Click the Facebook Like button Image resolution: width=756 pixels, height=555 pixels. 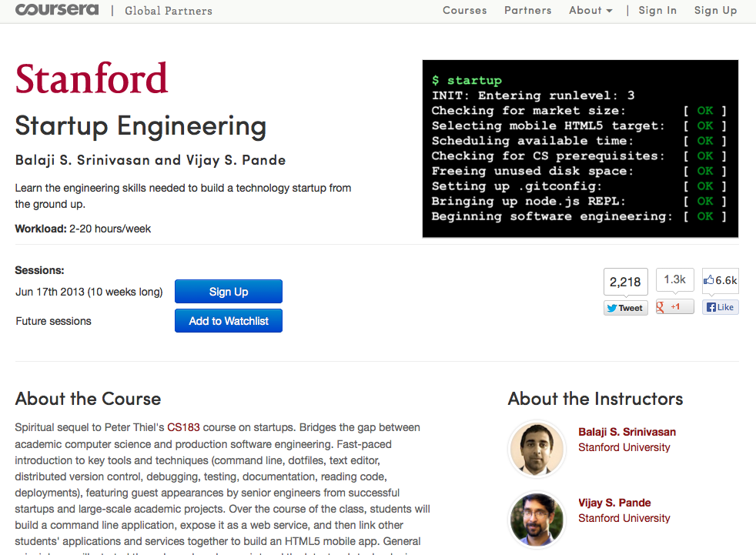pyautogui.click(x=720, y=307)
